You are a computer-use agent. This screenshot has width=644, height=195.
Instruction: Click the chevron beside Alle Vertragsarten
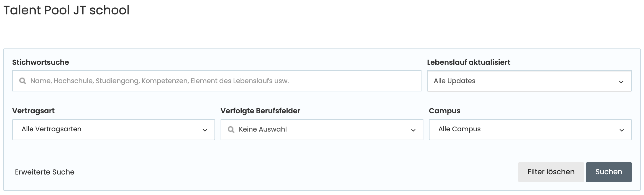coord(205,129)
